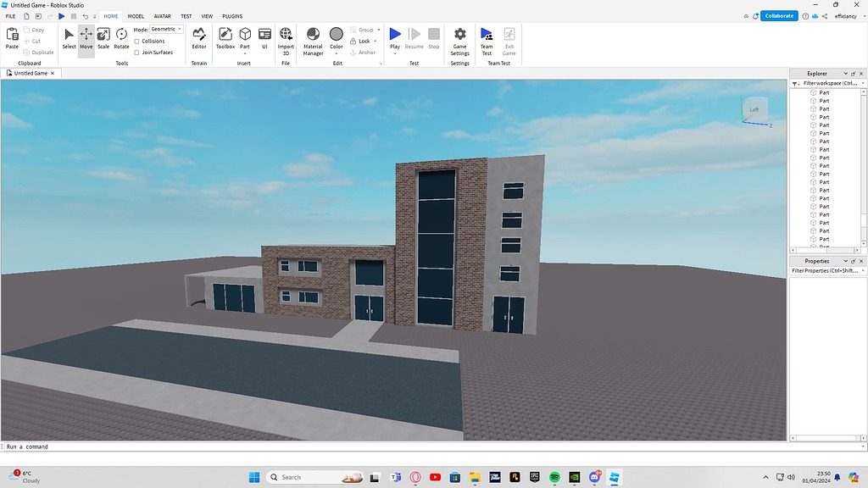Switch to the AVATAR ribbon tab
The height and width of the screenshot is (488, 868).
162,16
